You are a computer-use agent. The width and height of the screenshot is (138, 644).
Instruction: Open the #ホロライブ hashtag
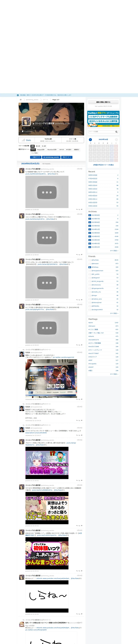[92, 357]
